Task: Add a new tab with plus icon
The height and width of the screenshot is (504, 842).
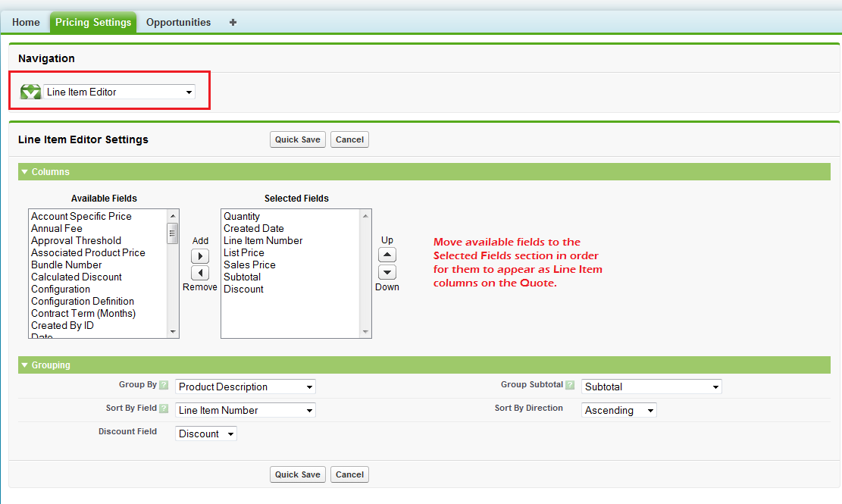Action: pos(233,23)
